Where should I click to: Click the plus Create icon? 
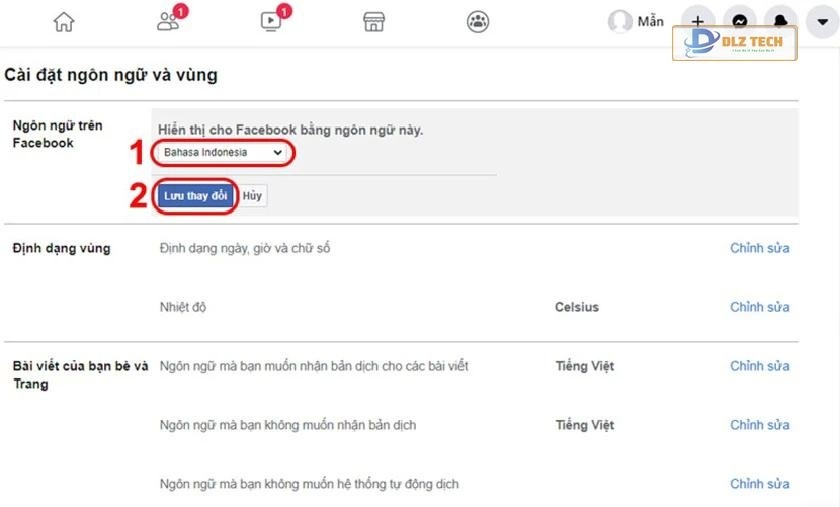pos(698,21)
